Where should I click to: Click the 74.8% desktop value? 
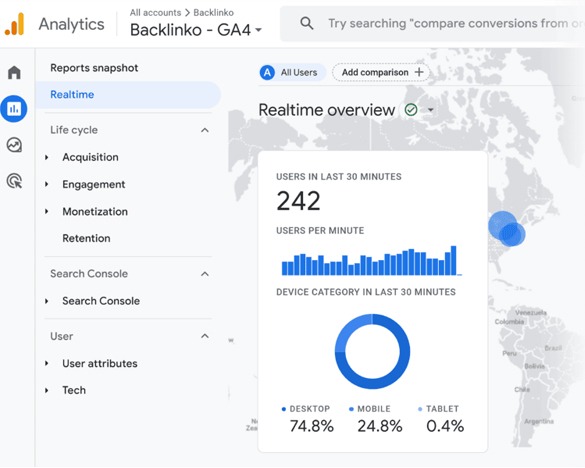[x=312, y=426]
